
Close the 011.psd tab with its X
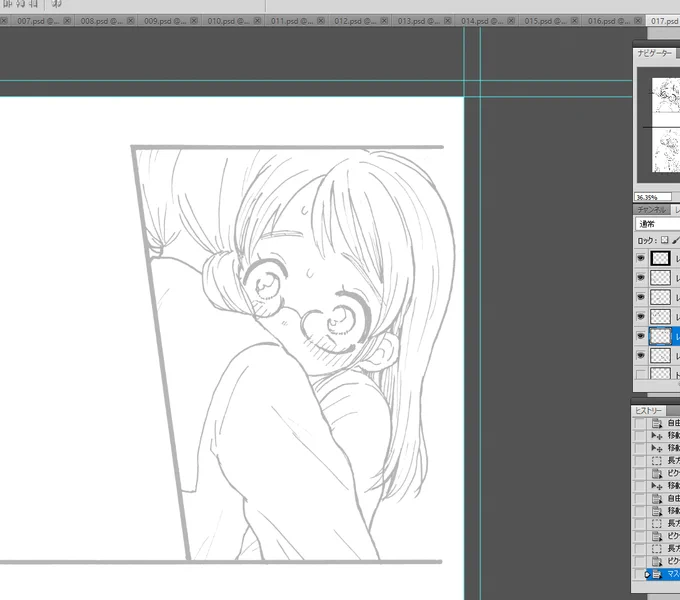(x=320, y=20)
